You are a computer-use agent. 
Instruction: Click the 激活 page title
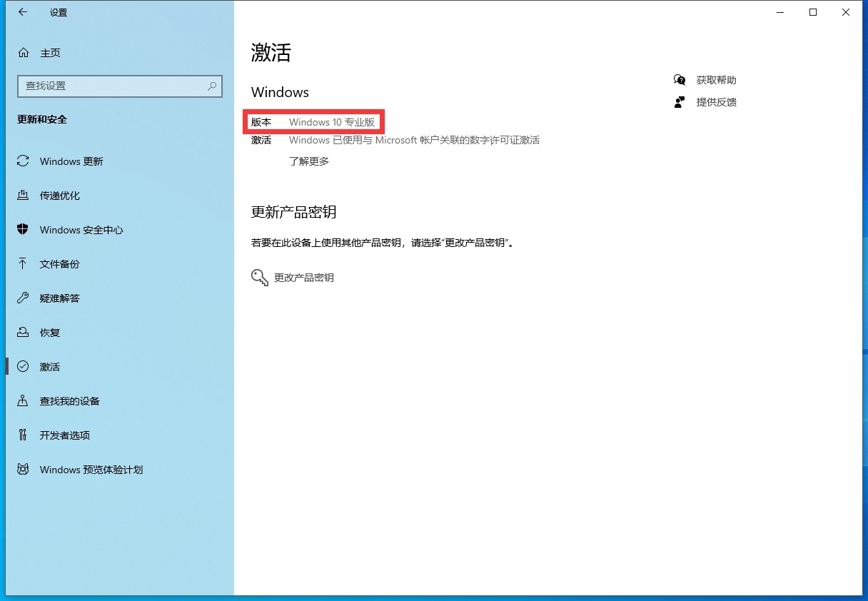[x=271, y=53]
